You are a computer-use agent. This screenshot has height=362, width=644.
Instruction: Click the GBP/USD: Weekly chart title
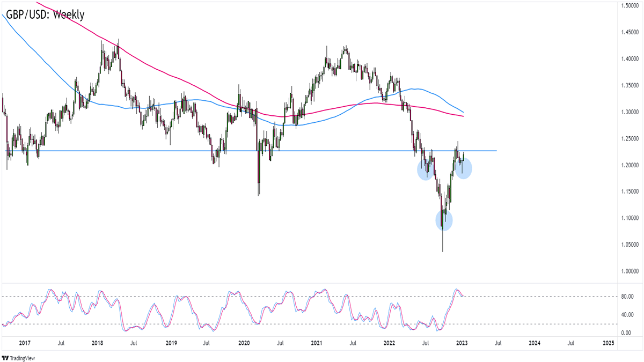[46, 14]
